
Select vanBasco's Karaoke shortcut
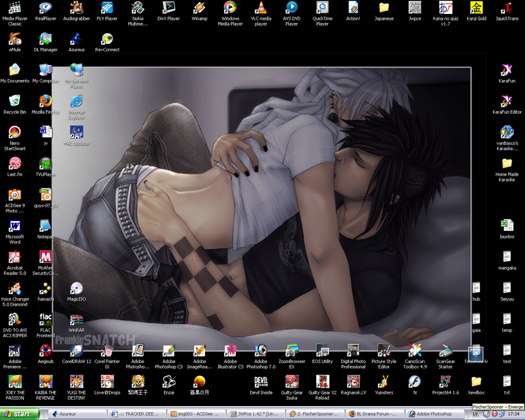coord(507,138)
